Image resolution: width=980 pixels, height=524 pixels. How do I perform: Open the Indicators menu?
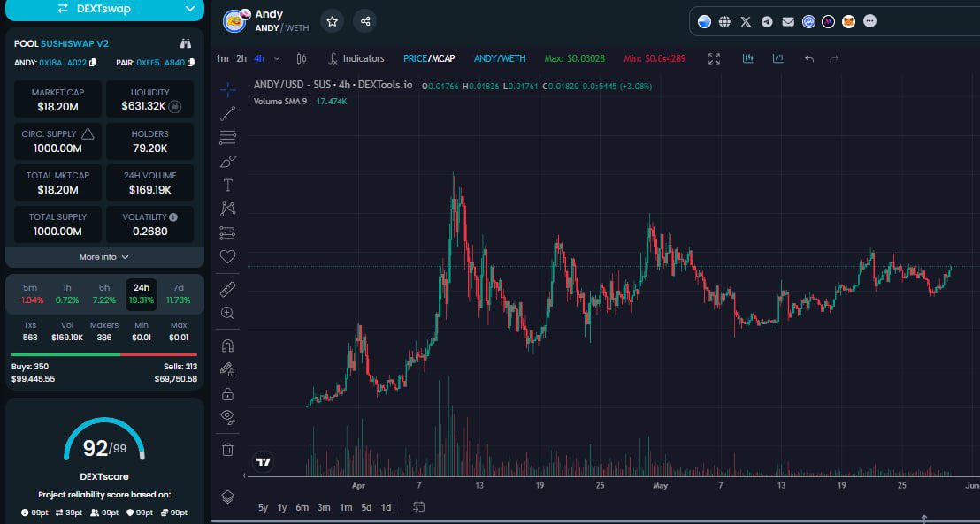point(356,58)
